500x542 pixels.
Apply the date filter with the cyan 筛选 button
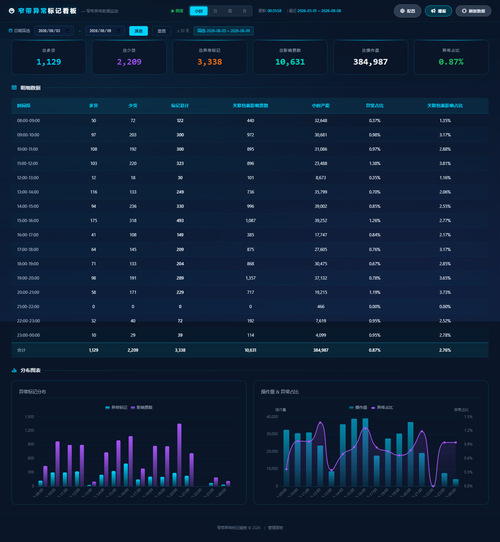tap(138, 31)
